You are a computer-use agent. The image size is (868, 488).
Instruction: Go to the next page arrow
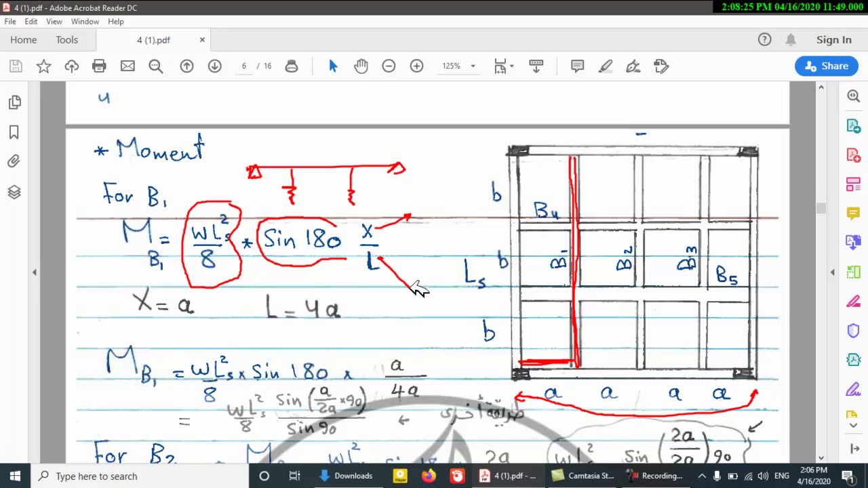point(214,66)
